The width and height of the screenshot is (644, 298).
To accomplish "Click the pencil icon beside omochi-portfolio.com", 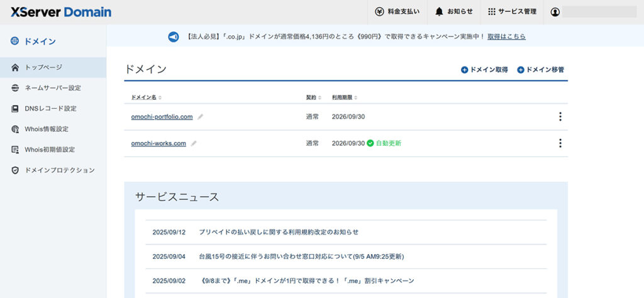I will point(201,117).
